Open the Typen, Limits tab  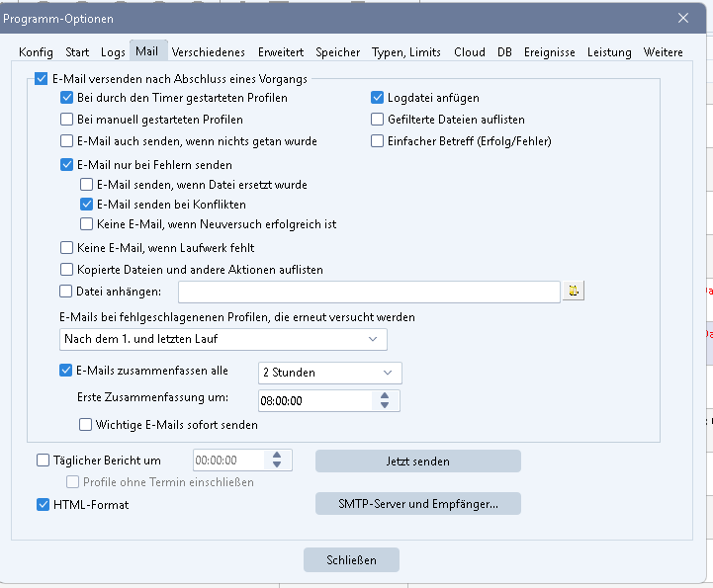pos(406,52)
